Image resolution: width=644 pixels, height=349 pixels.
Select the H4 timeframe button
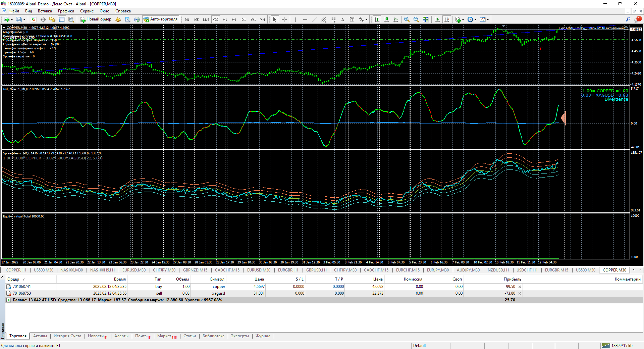tap(234, 19)
